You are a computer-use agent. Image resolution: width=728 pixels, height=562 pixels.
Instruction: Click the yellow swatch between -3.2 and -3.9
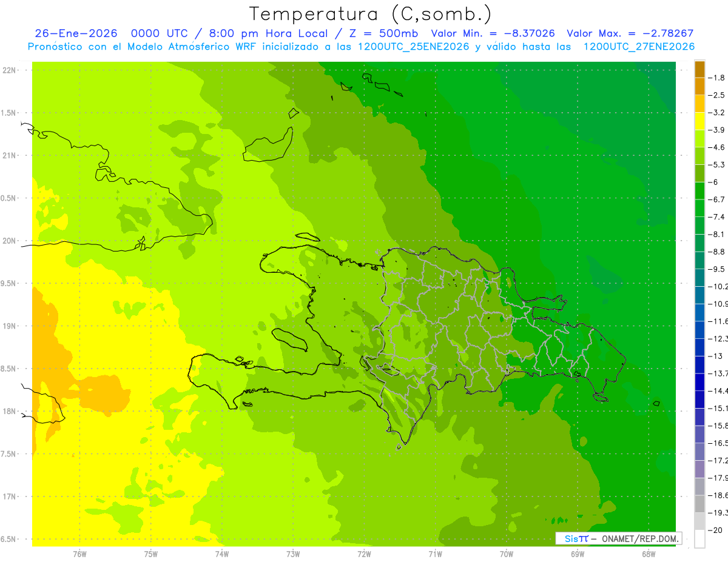pos(699,121)
